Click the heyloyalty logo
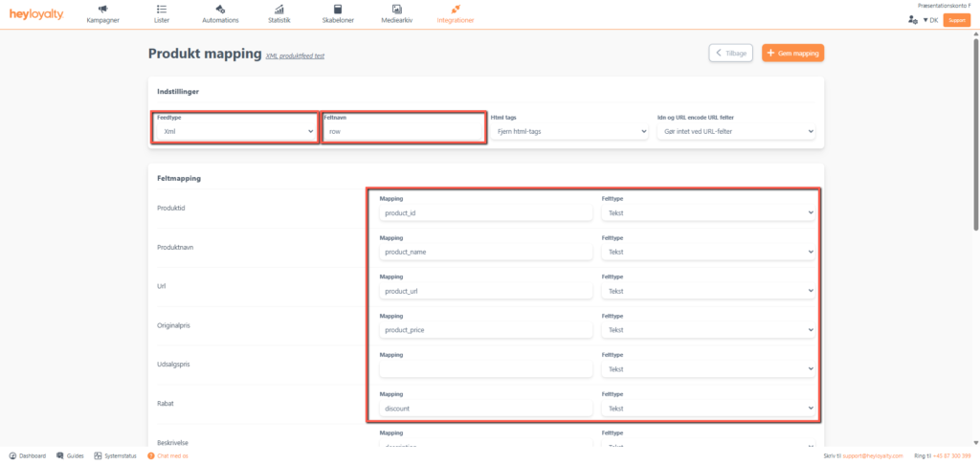This screenshot has width=980, height=465. click(35, 14)
